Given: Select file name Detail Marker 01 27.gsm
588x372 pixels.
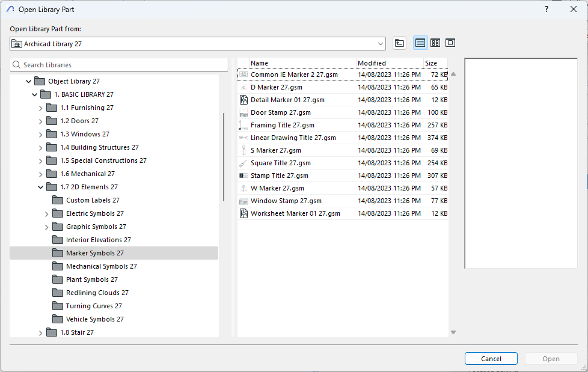Looking at the screenshot, I should (287, 100).
